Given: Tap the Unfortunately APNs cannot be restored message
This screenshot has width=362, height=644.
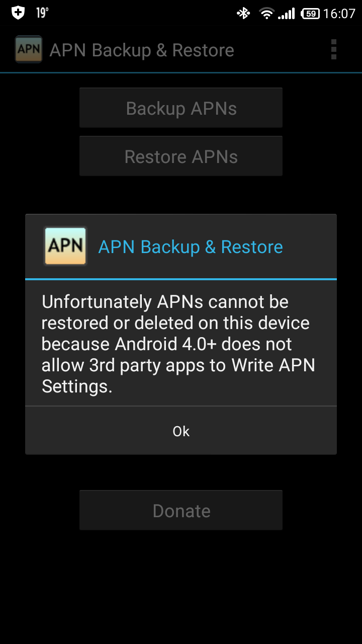Looking at the screenshot, I should [178, 344].
